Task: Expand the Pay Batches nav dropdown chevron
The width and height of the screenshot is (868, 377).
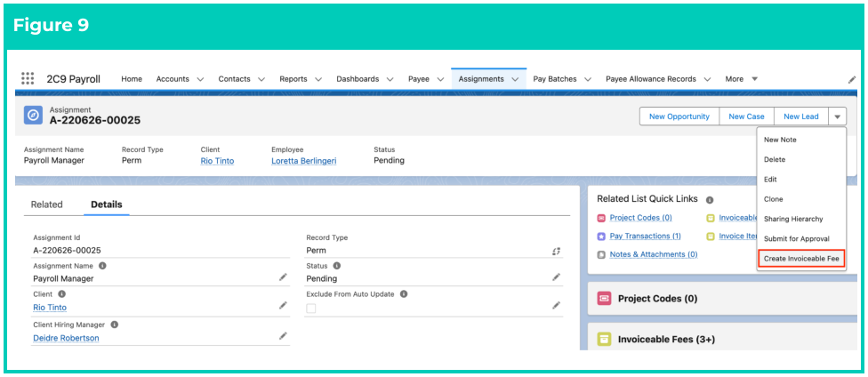Action: click(588, 79)
